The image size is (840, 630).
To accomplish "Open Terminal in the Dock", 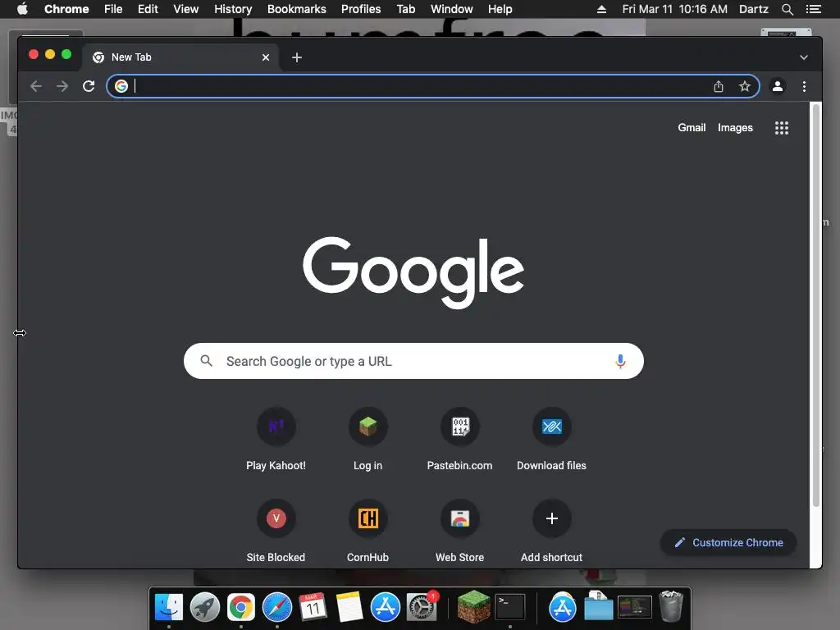I will 510,607.
